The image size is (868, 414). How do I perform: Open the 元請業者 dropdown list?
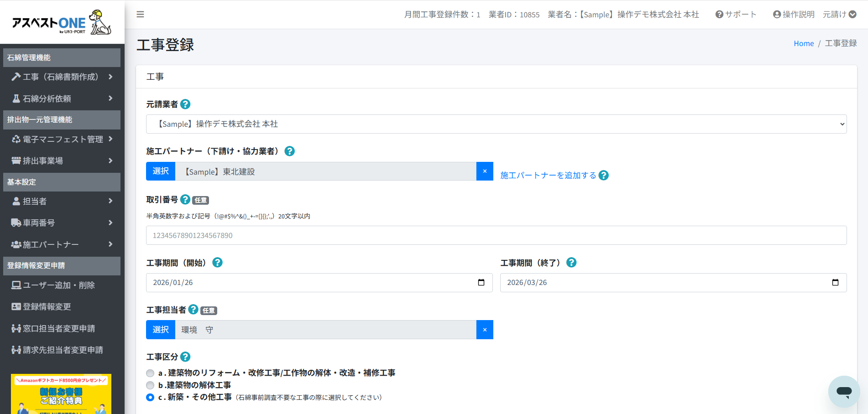(x=496, y=124)
